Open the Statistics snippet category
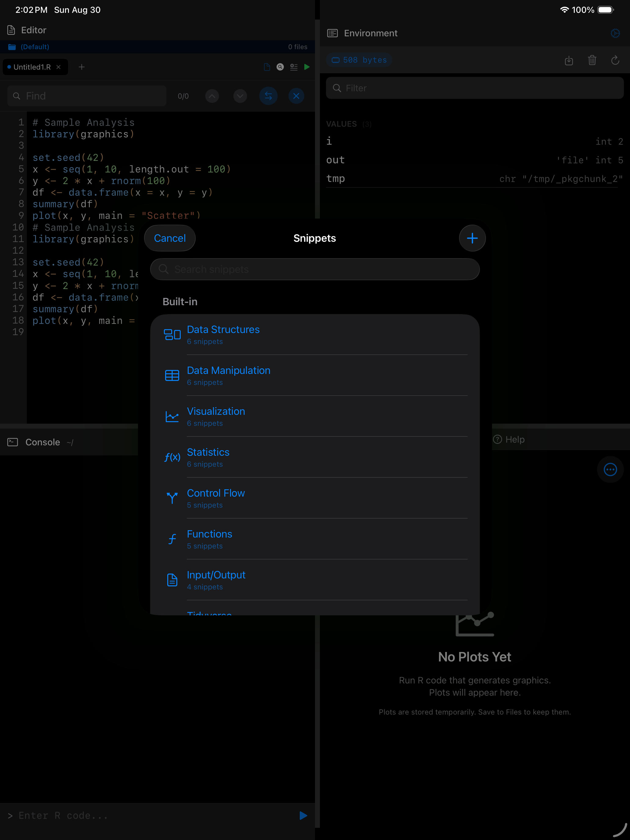The height and width of the screenshot is (840, 630). [315, 457]
